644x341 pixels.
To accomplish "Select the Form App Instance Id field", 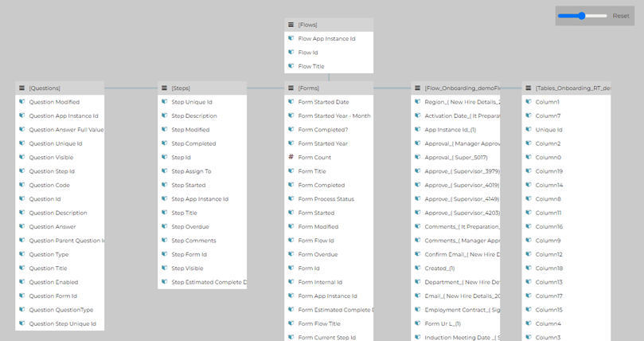I will (x=329, y=296).
